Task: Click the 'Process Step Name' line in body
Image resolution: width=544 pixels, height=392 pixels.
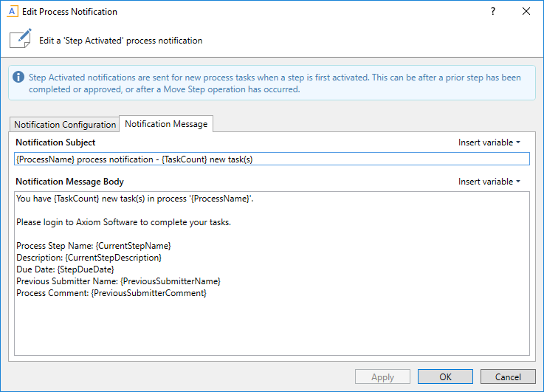Action: click(93, 246)
